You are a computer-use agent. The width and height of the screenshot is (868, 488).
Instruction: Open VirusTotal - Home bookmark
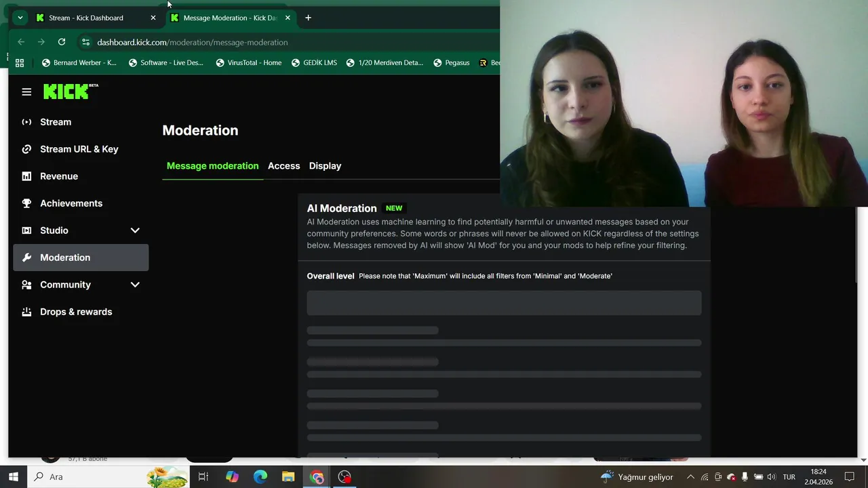pos(249,62)
